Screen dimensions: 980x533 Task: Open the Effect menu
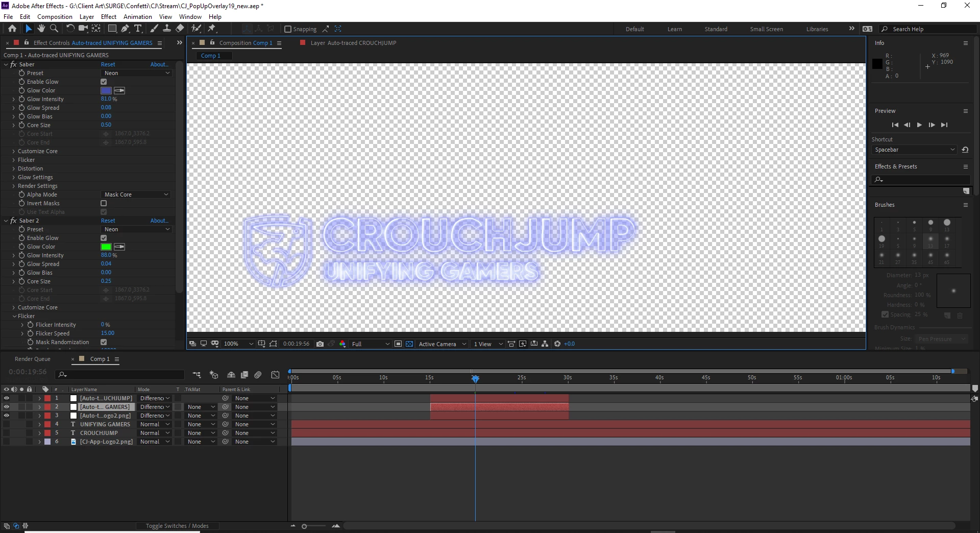coord(108,17)
